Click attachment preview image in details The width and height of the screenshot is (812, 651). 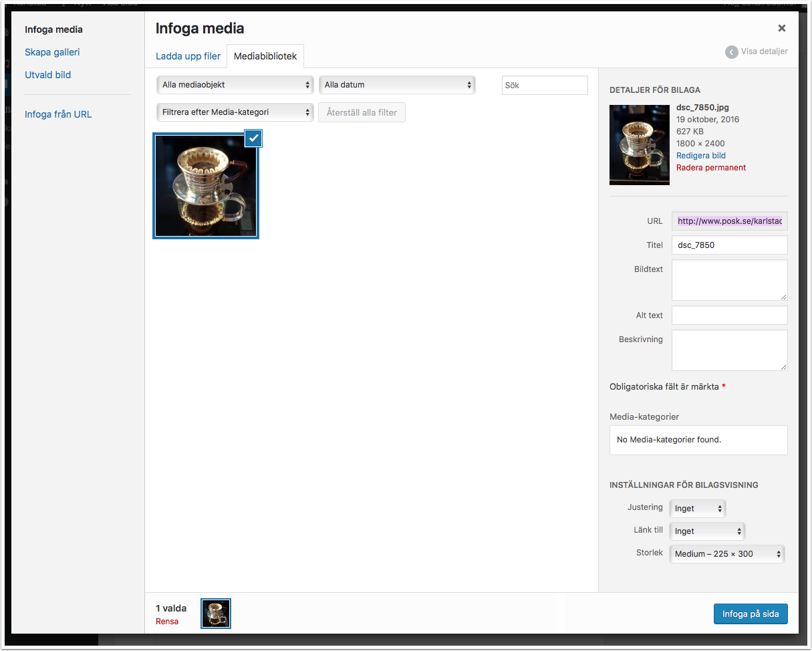(639, 144)
